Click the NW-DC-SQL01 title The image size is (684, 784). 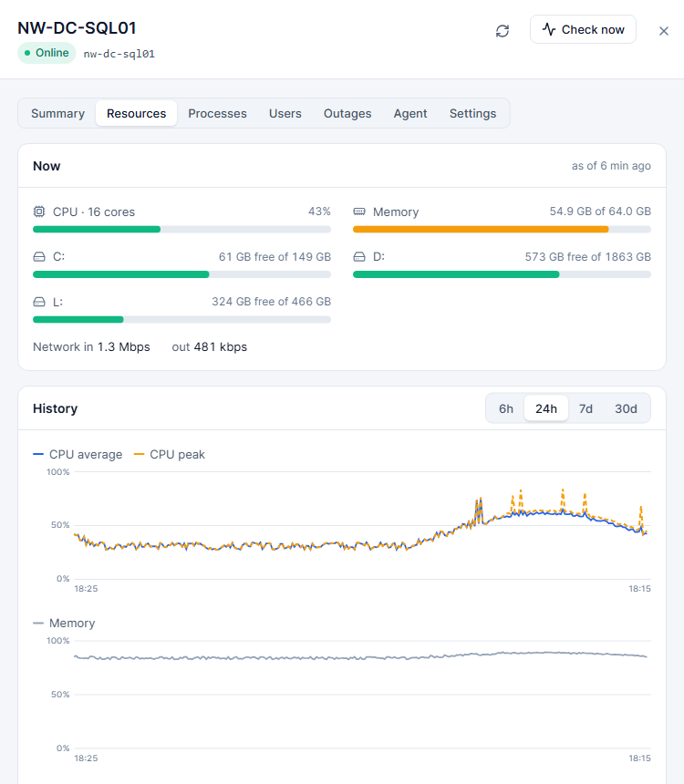77,28
